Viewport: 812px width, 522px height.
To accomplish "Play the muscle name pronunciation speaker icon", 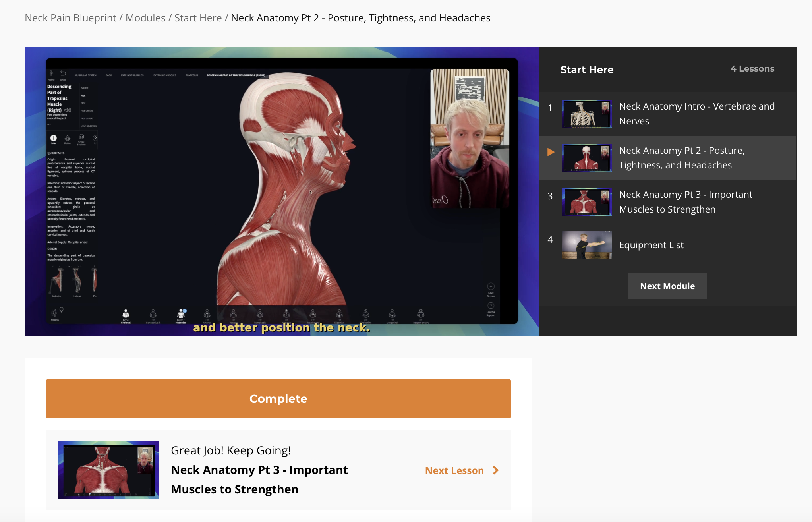I will [x=68, y=110].
